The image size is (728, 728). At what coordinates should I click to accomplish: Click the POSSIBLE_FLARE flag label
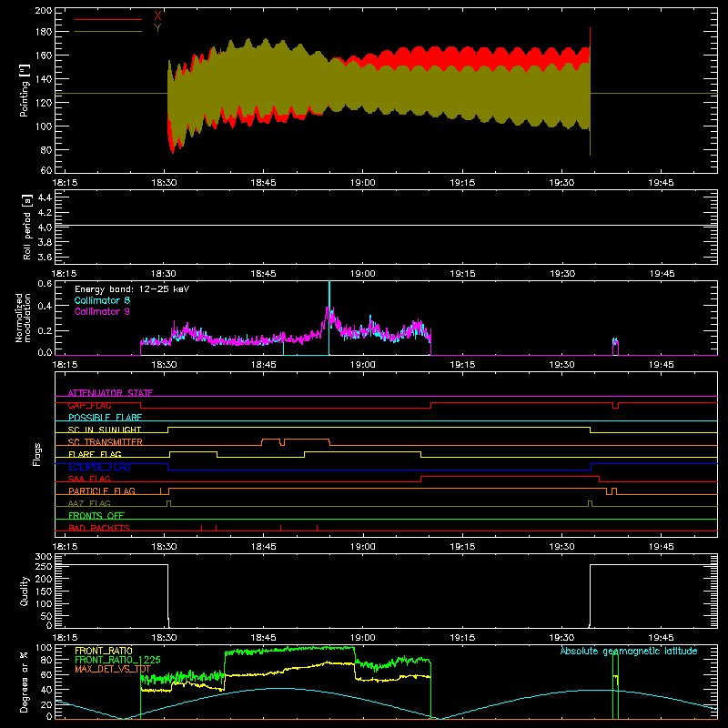pos(105,418)
